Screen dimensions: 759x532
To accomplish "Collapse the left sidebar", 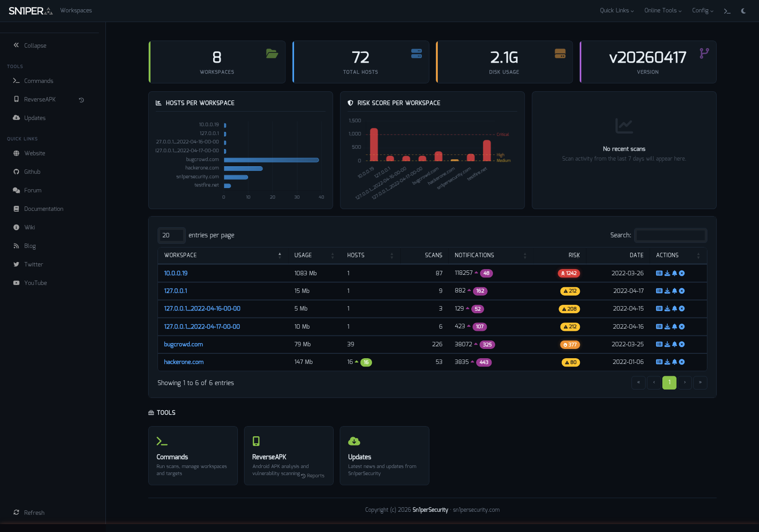I will tap(29, 45).
